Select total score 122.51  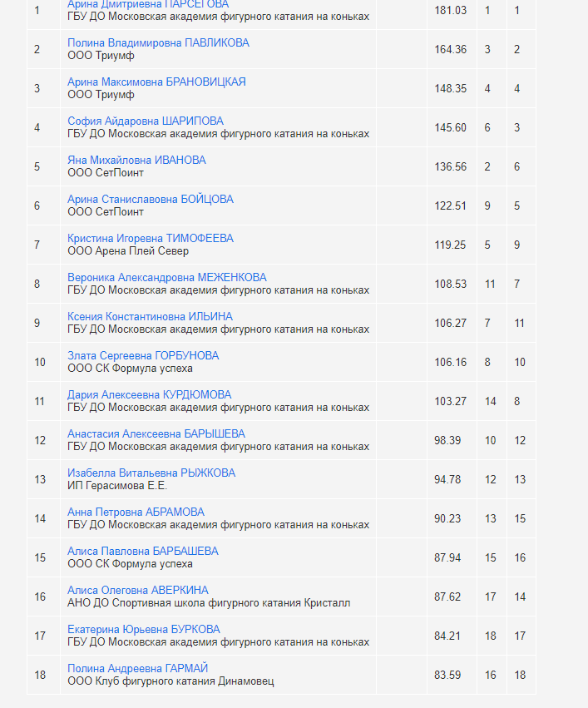(451, 205)
